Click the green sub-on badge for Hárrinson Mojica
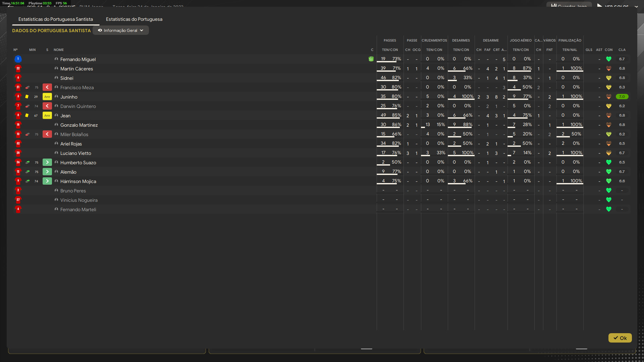Image resolution: width=644 pixels, height=362 pixels. pos(47,181)
